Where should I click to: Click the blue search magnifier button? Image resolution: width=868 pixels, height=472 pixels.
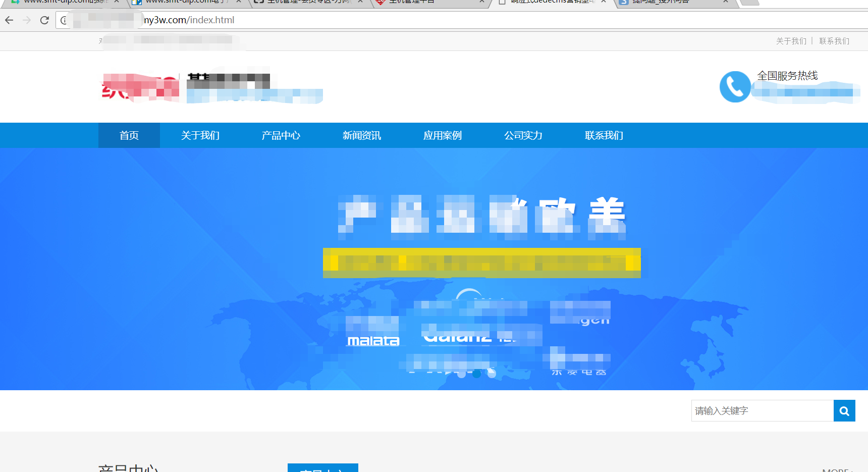844,411
